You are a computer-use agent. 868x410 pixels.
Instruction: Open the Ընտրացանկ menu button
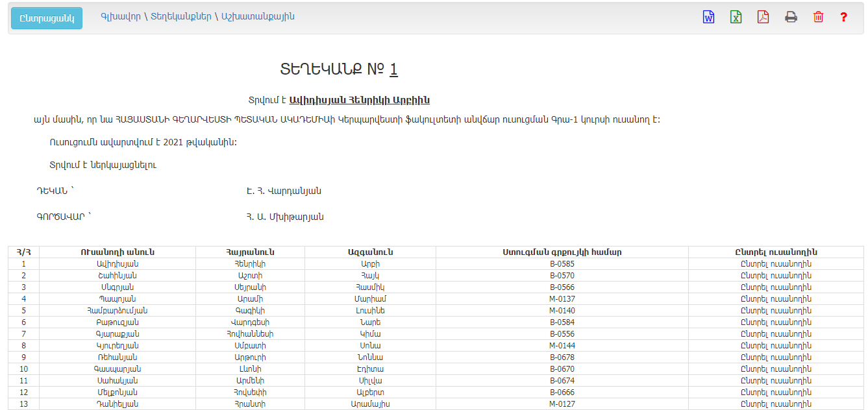(47, 18)
